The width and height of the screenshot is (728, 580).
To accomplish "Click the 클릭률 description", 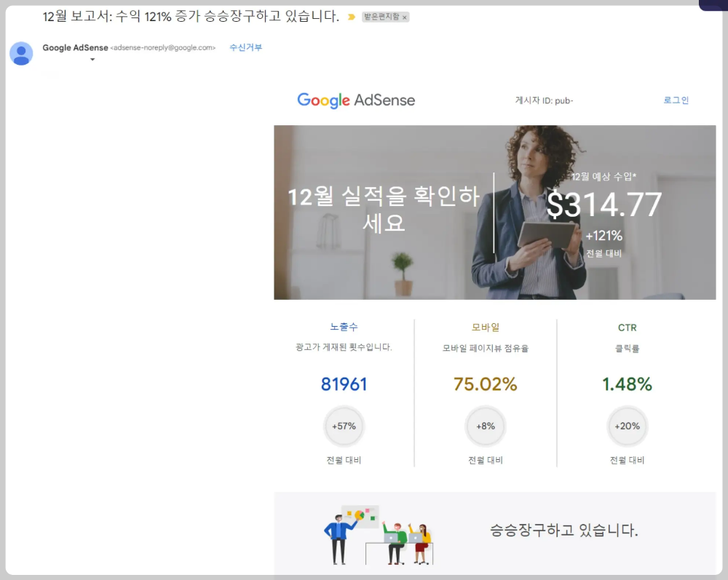I will click(628, 349).
